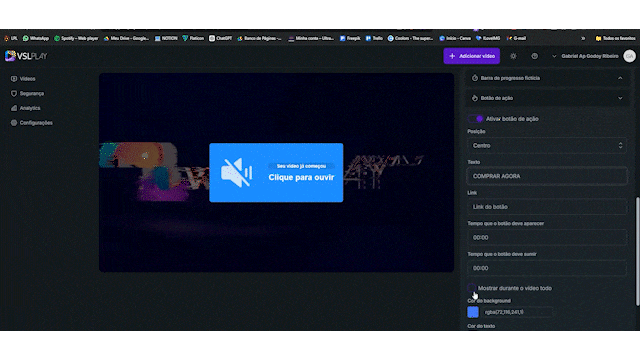
Task: Click the Link do botão input field
Action: click(x=547, y=207)
